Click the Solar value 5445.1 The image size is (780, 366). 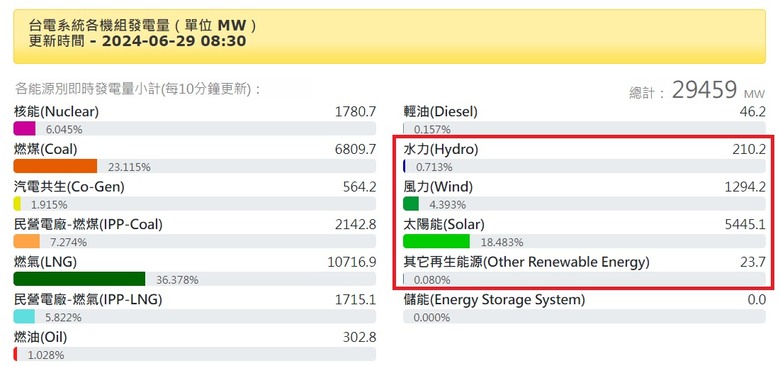(745, 225)
